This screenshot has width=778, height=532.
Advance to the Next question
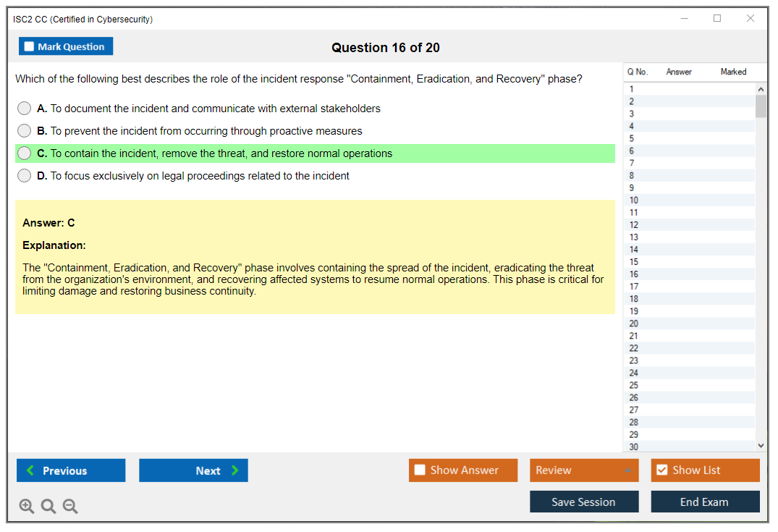click(x=193, y=470)
